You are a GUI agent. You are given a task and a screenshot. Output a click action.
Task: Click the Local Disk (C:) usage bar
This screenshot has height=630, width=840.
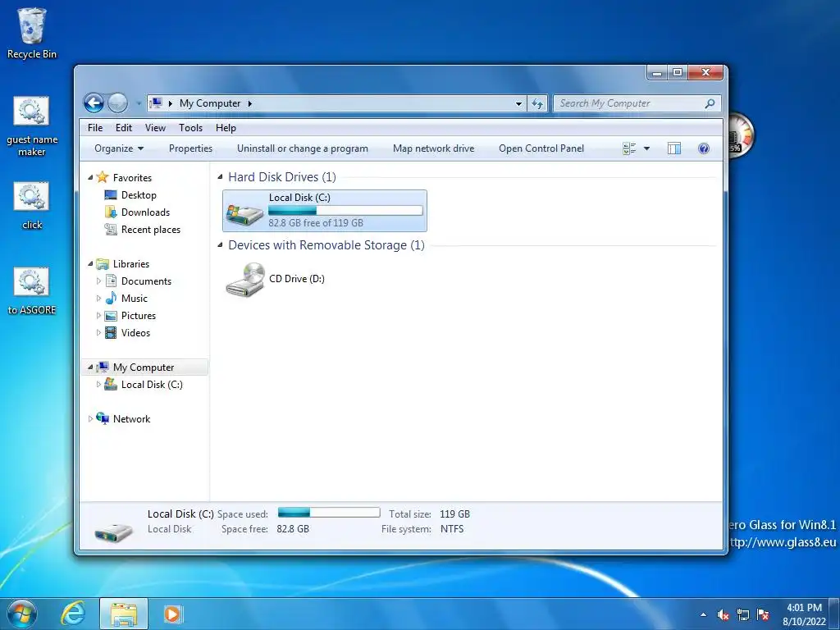click(345, 211)
